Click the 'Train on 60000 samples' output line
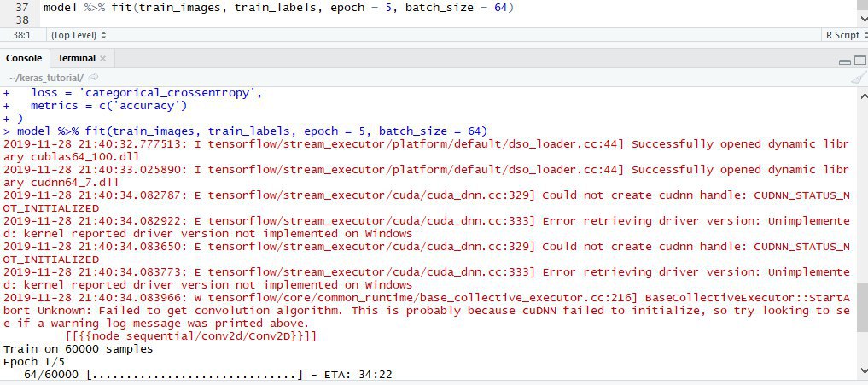This screenshot has height=385, width=868. pyautogui.click(x=78, y=349)
